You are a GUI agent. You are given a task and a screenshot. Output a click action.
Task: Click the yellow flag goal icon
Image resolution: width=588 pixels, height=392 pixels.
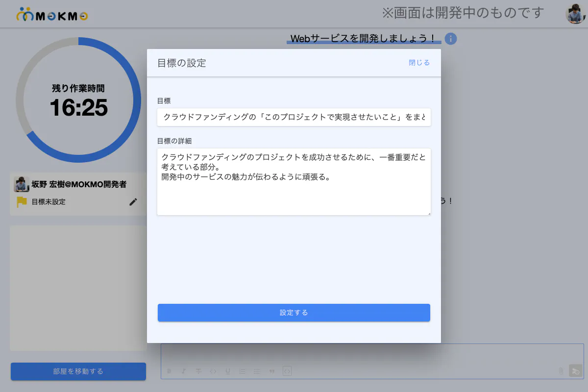pos(22,202)
